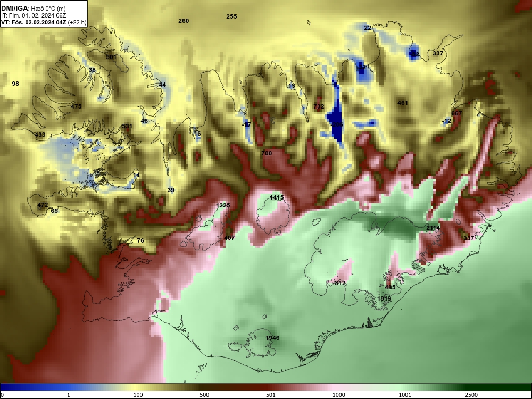
Task: Click the map value 407
Action: tap(229, 238)
